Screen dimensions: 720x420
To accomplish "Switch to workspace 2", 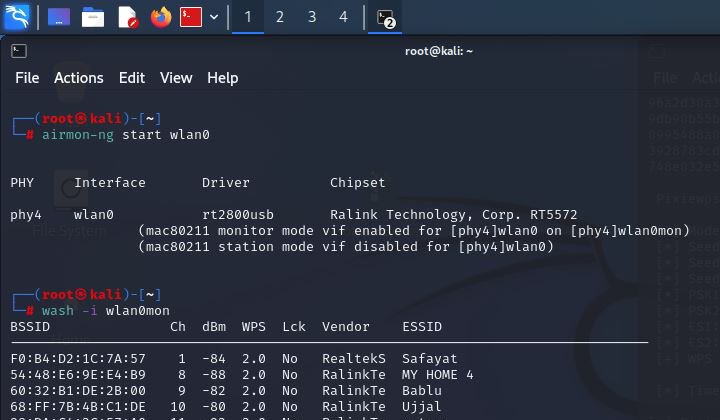I will coord(280,17).
